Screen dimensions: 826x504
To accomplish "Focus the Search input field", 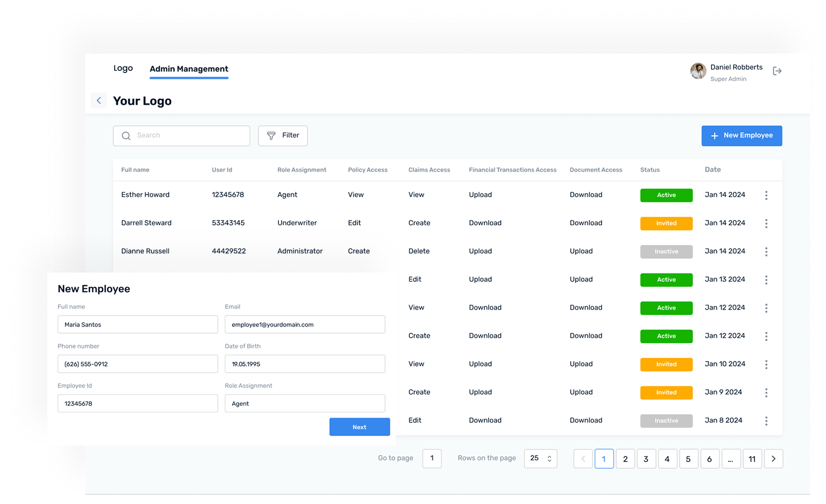I will click(x=181, y=135).
